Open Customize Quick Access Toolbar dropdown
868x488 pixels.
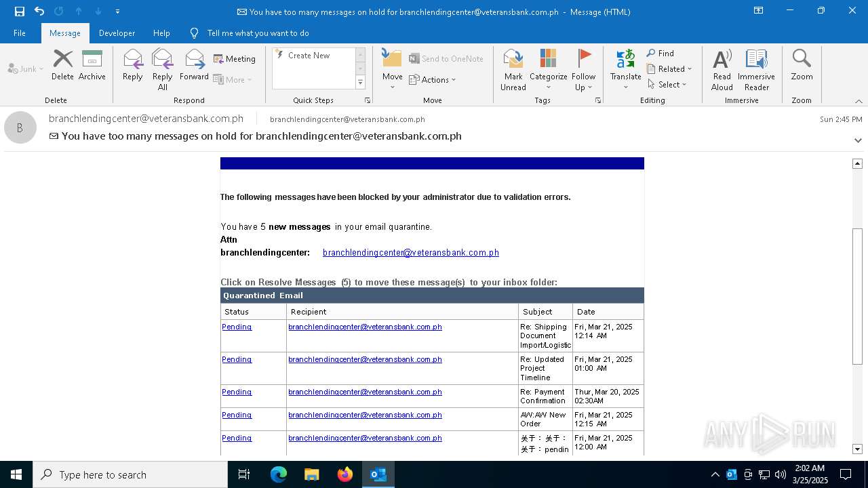(118, 12)
